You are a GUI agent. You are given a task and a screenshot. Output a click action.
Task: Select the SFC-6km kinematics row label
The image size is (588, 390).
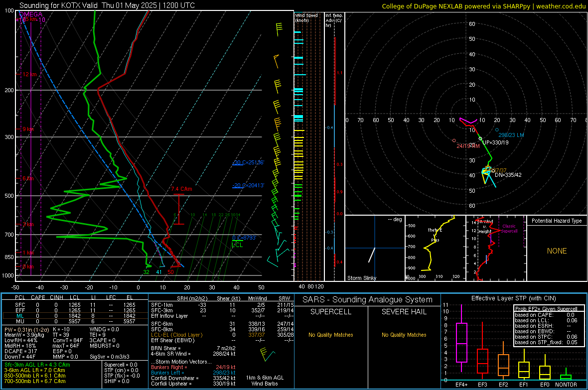(x=162, y=324)
